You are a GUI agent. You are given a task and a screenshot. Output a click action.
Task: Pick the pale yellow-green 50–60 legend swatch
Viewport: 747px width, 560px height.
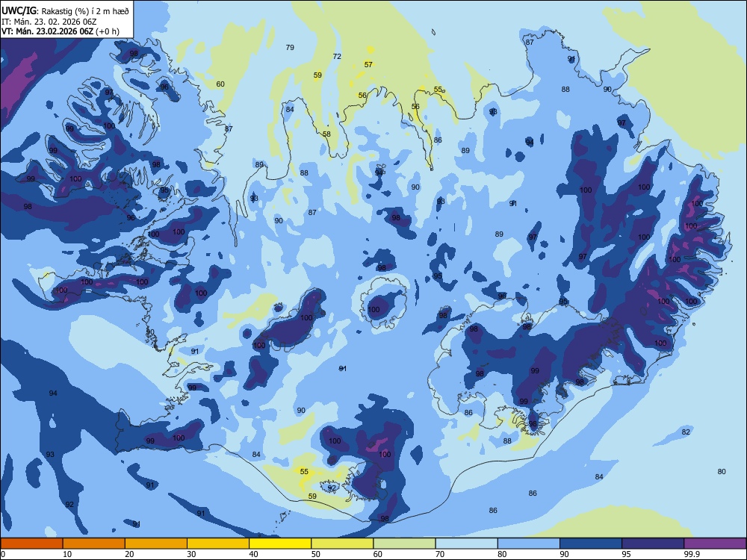click(342, 544)
